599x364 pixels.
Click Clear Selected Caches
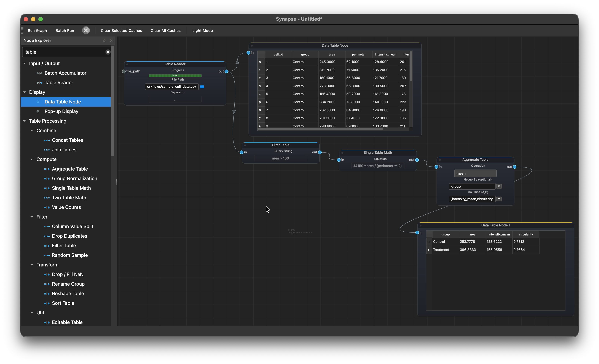point(121,30)
